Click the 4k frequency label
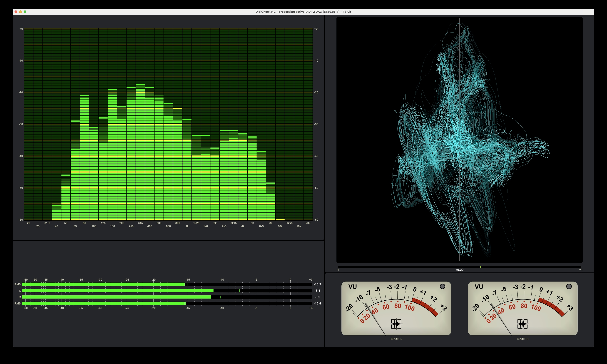The height and width of the screenshot is (364, 607). [x=243, y=226]
